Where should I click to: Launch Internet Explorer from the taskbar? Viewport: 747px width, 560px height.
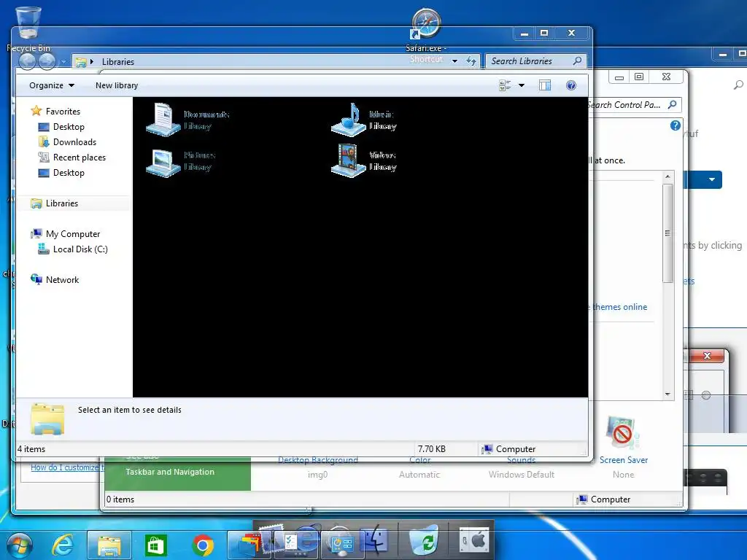[63, 545]
